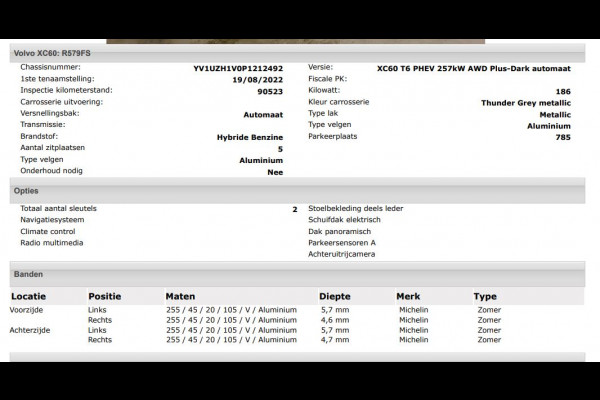Screen dimensions: 600x400
Task: Click the Achterzijde location cell
Action: click(30, 330)
